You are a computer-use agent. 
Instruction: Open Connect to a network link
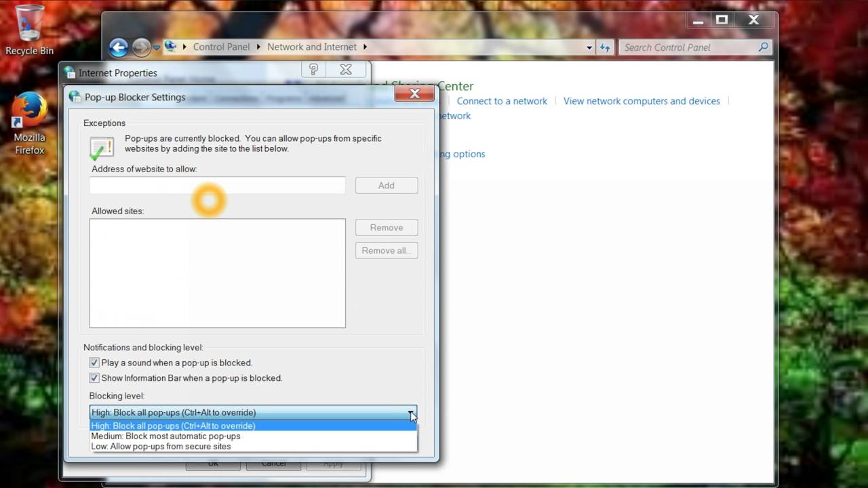pos(502,100)
